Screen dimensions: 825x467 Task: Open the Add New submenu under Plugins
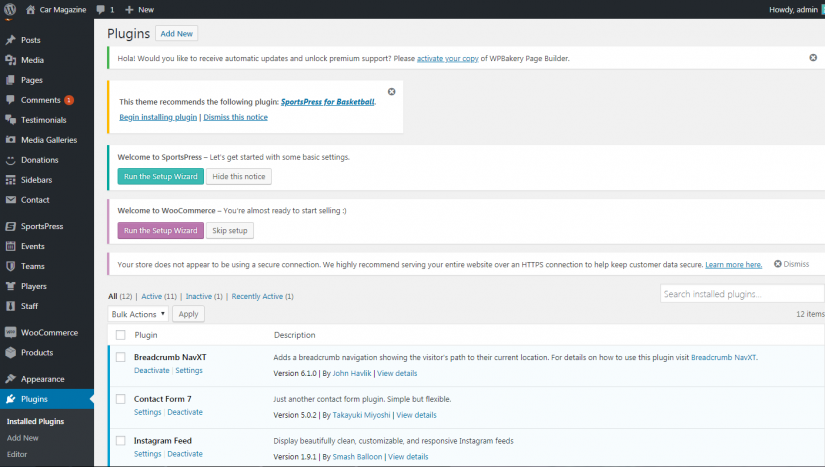click(x=23, y=438)
